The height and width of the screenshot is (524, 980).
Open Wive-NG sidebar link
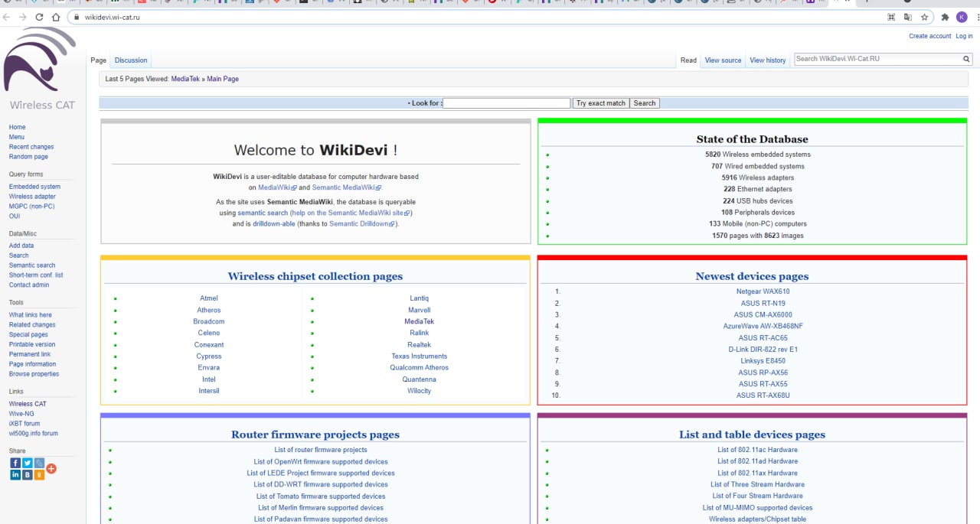pos(21,414)
